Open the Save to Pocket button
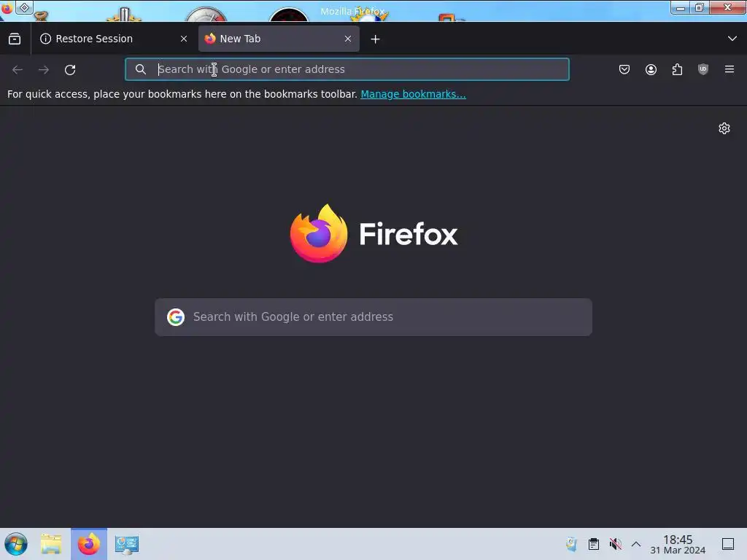Image resolution: width=747 pixels, height=560 pixels. [x=624, y=69]
